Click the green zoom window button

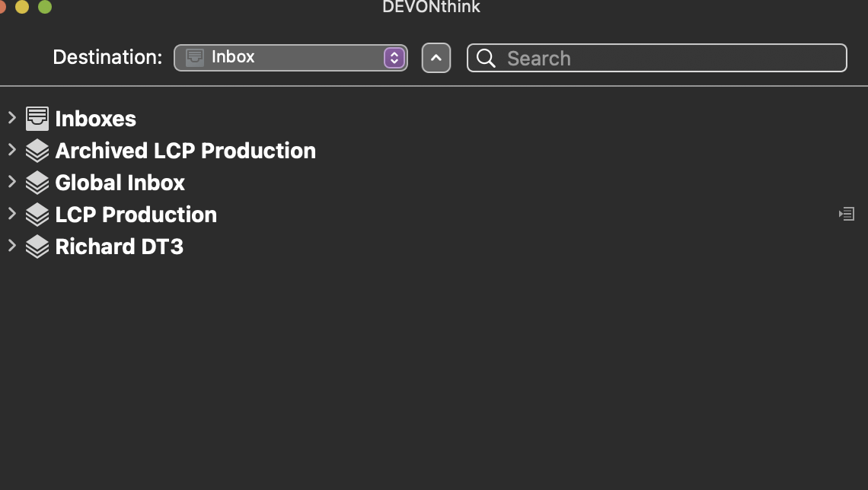(x=45, y=7)
